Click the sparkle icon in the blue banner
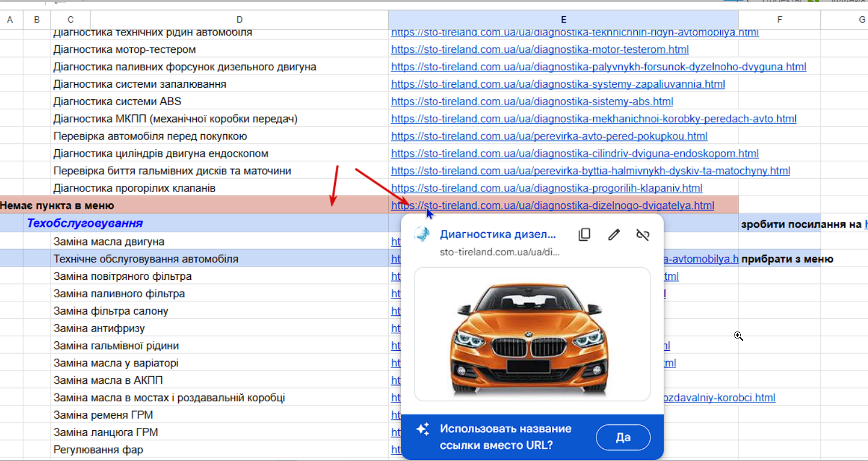This screenshot has height=461, width=868. 423,430
